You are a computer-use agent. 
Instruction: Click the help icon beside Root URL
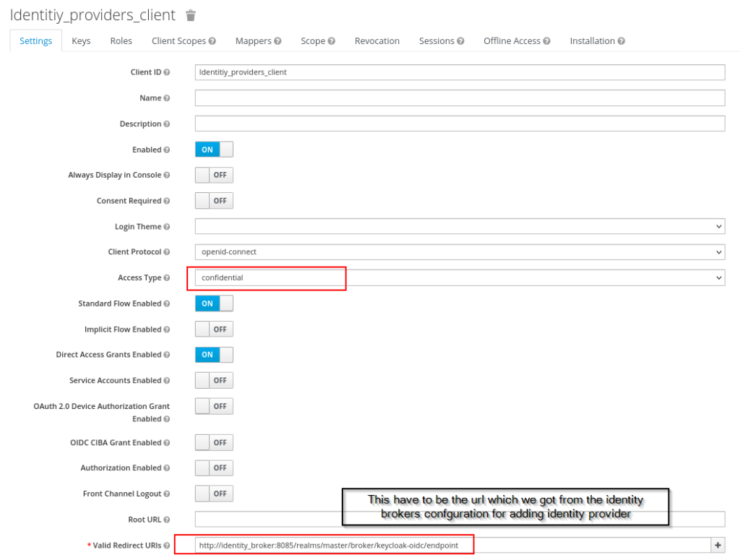[167, 519]
